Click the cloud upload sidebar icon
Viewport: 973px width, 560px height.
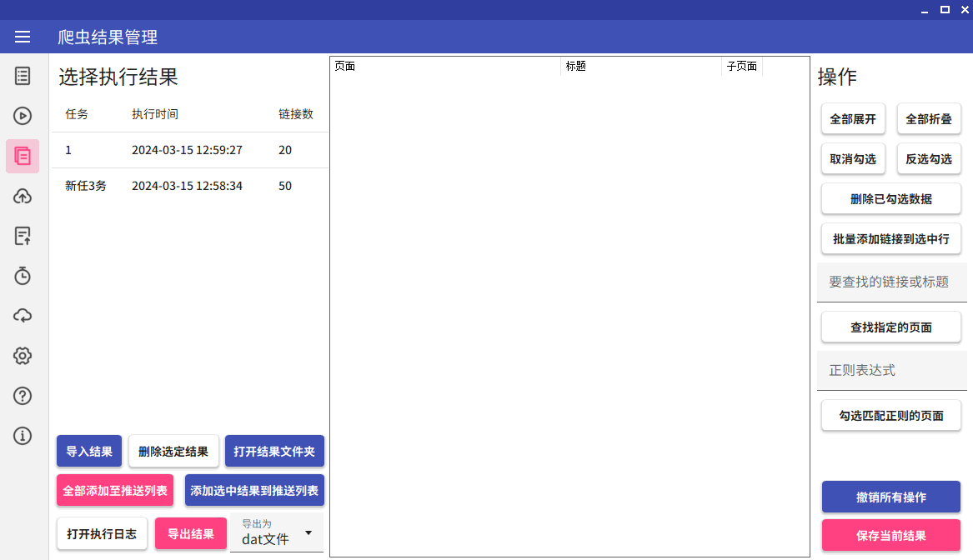pos(23,197)
